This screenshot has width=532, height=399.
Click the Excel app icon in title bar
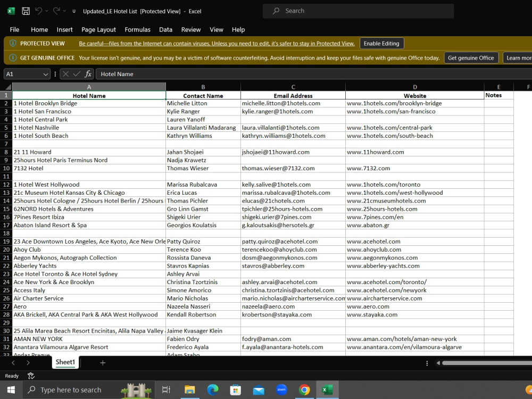[11, 11]
